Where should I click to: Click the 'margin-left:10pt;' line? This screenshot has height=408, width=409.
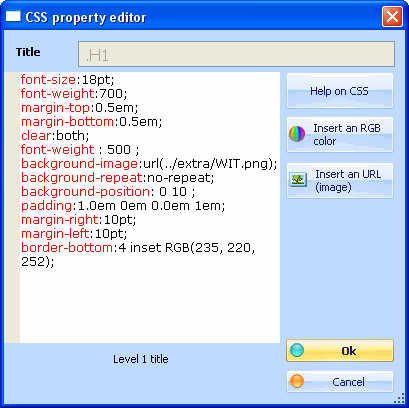(x=74, y=234)
